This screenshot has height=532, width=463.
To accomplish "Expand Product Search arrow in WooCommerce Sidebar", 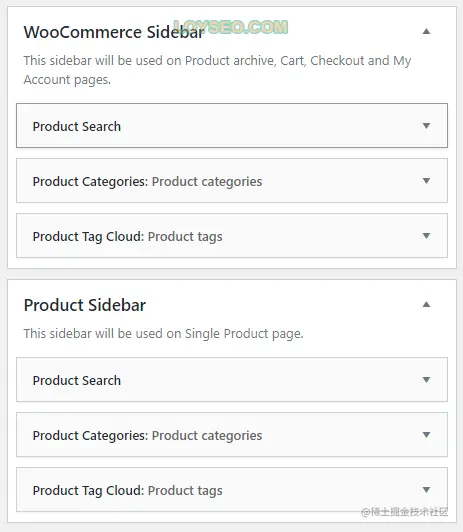I will tap(426, 126).
